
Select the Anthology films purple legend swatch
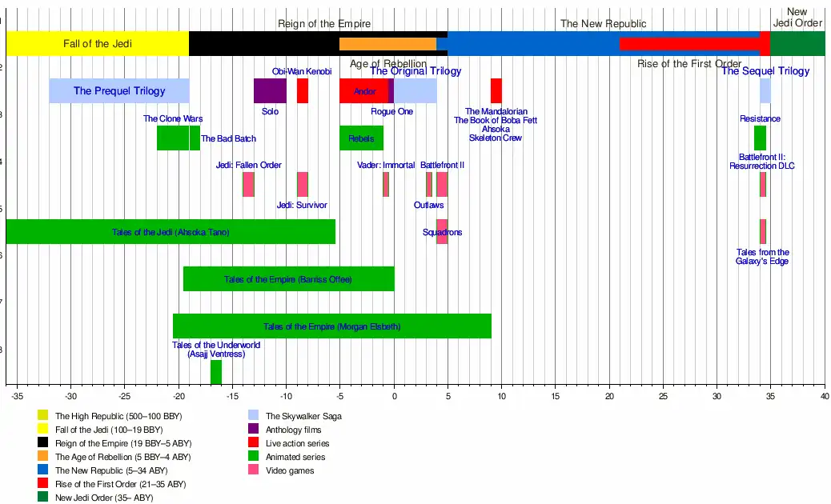click(x=254, y=430)
